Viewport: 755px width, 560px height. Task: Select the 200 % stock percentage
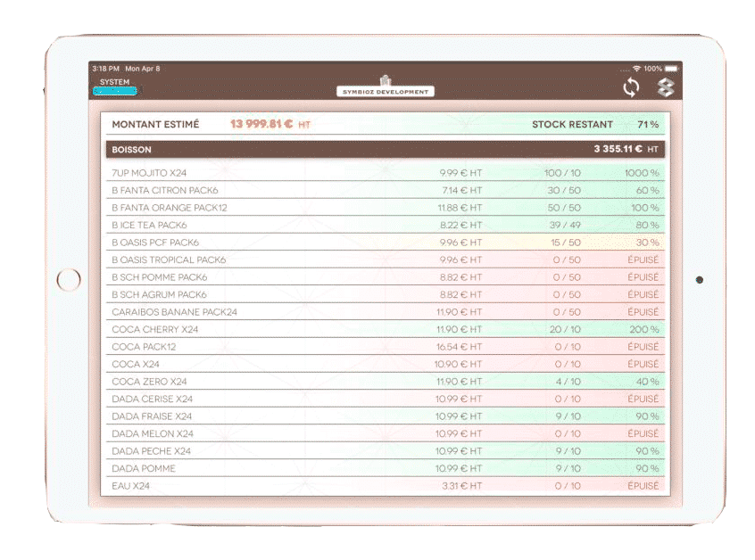[643, 329]
